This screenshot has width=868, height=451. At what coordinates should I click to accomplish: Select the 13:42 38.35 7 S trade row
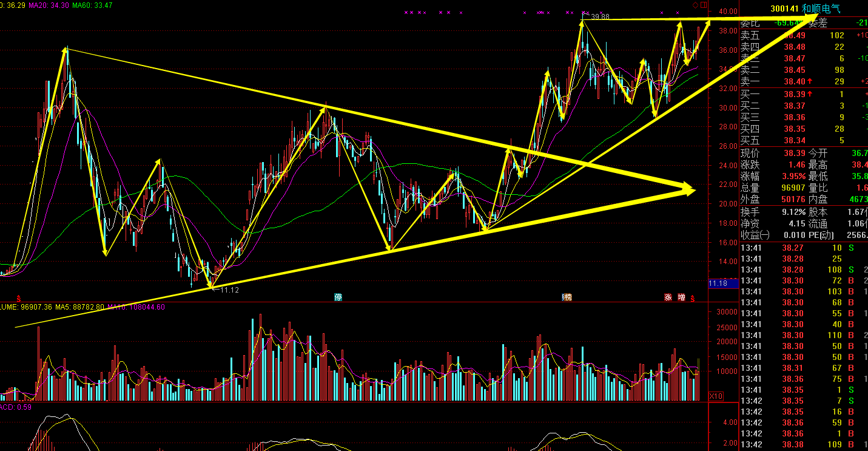(804, 401)
